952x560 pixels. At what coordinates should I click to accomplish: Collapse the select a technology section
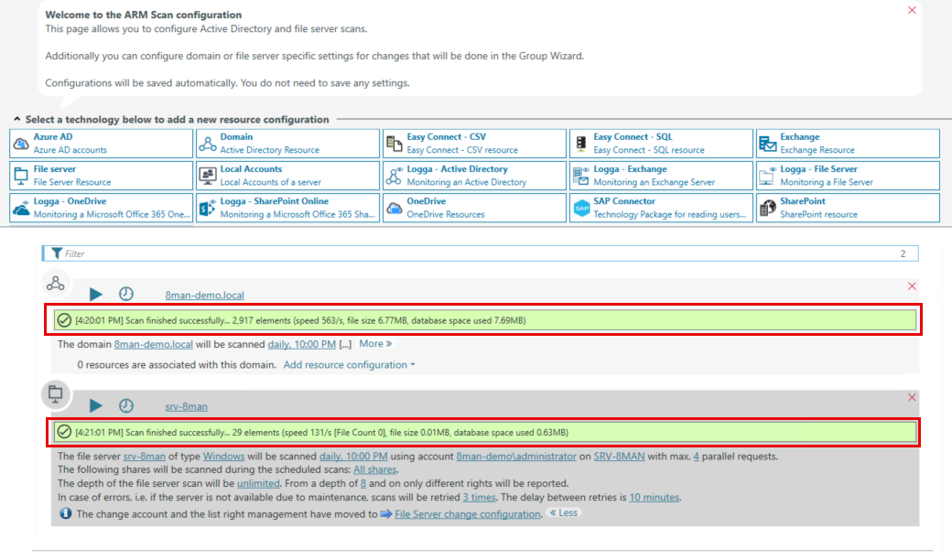tap(17, 120)
